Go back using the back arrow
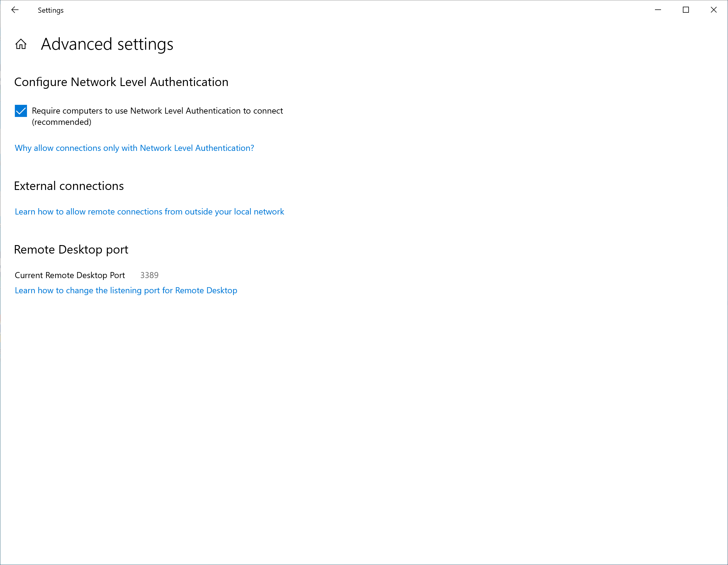 [x=15, y=10]
